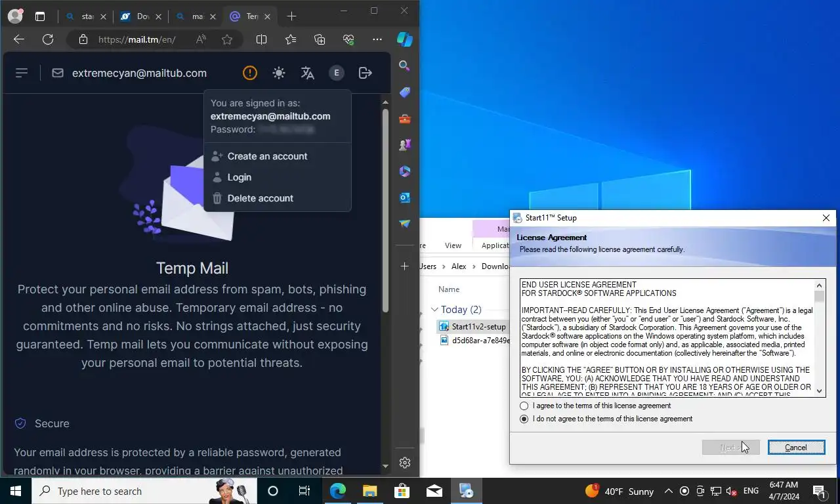Open a new browser tab

coord(291,16)
